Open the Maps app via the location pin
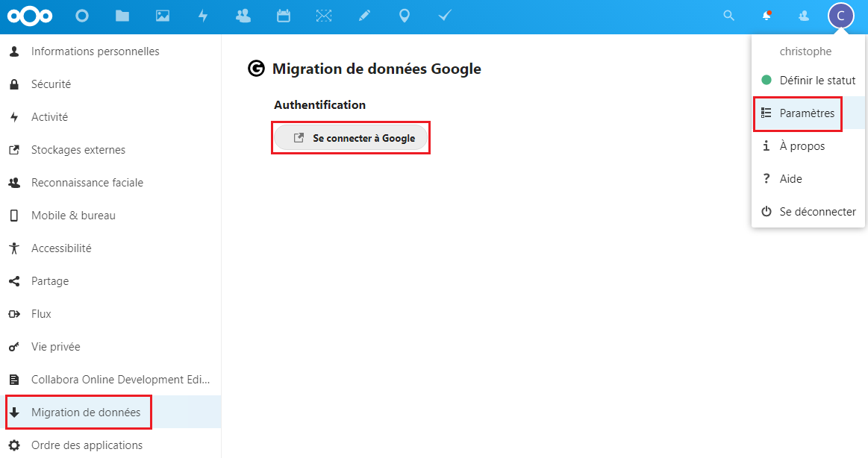Image resolution: width=868 pixels, height=458 pixels. click(404, 15)
